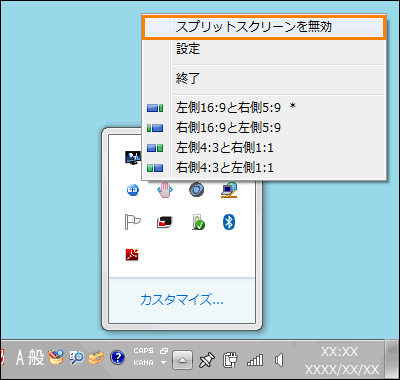Choose 終了 to exit the utility
400x380 pixels.
tap(264, 78)
